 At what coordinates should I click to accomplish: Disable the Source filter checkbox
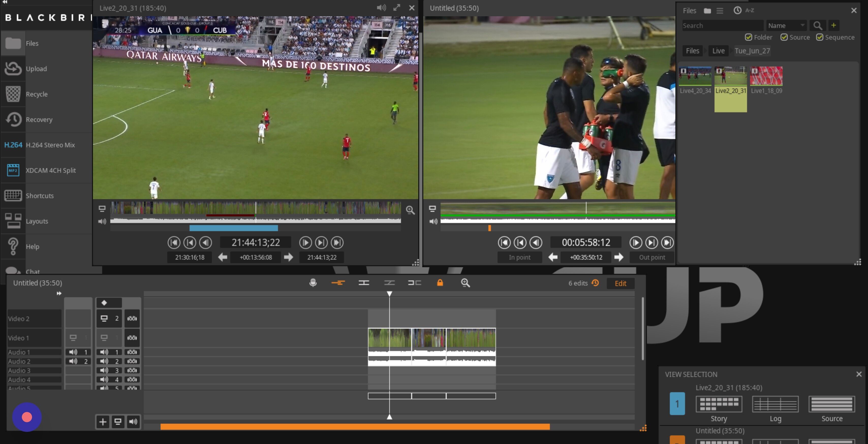point(784,37)
